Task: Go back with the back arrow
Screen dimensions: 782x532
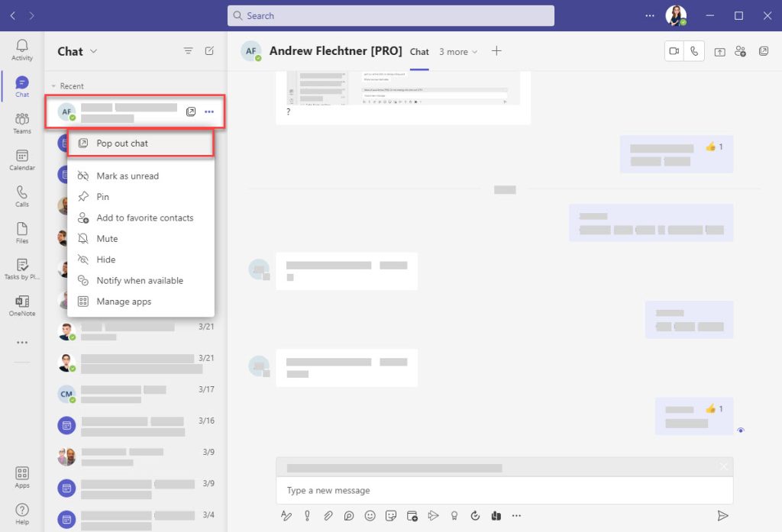Action: coord(13,15)
